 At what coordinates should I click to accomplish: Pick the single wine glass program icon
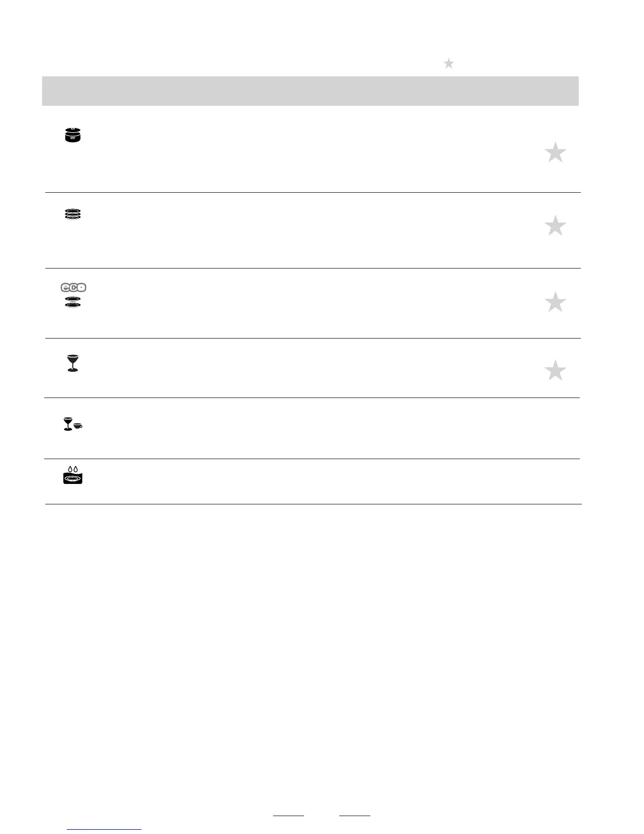pos(73,363)
